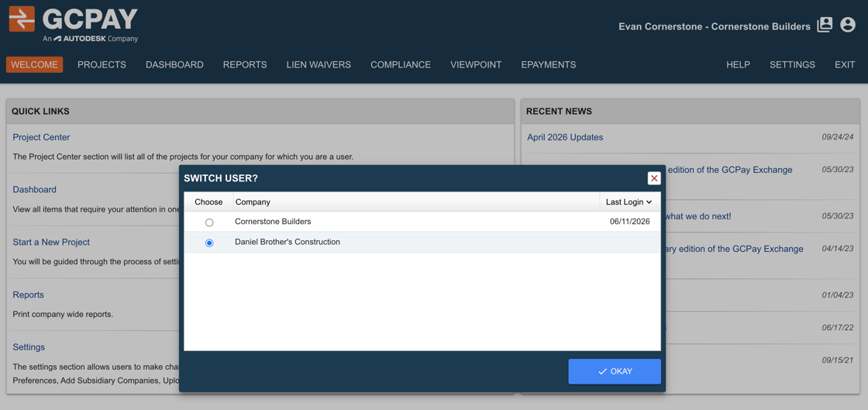
Task: Open the contacts book icon in header
Action: pyautogui.click(x=825, y=25)
